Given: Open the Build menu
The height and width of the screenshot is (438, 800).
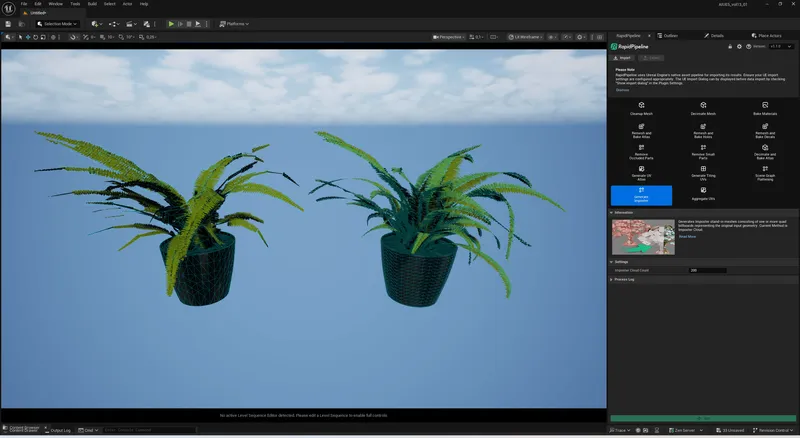Looking at the screenshot, I should pyautogui.click(x=90, y=4).
